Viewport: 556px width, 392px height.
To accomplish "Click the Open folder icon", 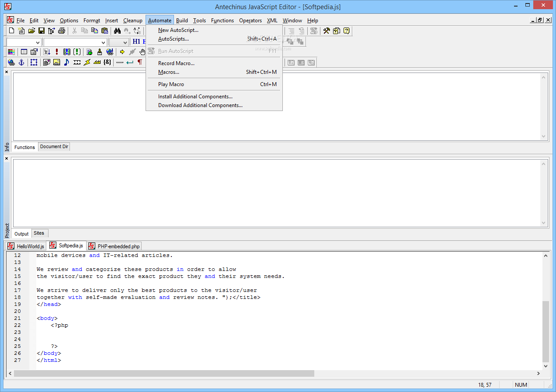I will (31, 31).
